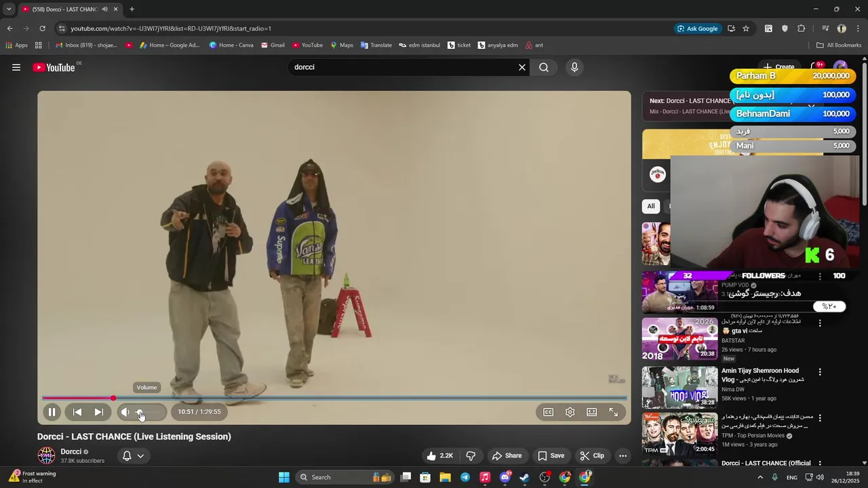Open the Home – Google Ads bookmark

pos(170,45)
